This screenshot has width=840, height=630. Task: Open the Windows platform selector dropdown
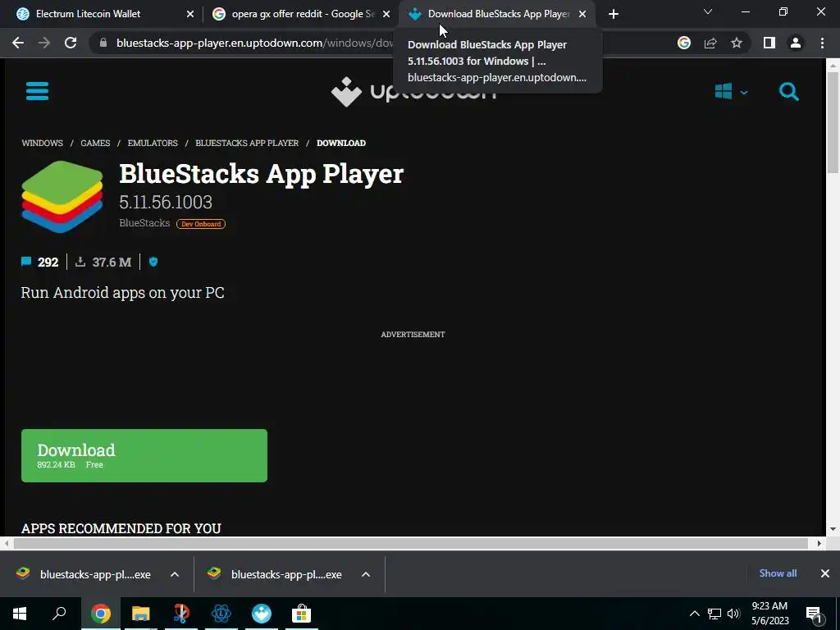pyautogui.click(x=731, y=92)
